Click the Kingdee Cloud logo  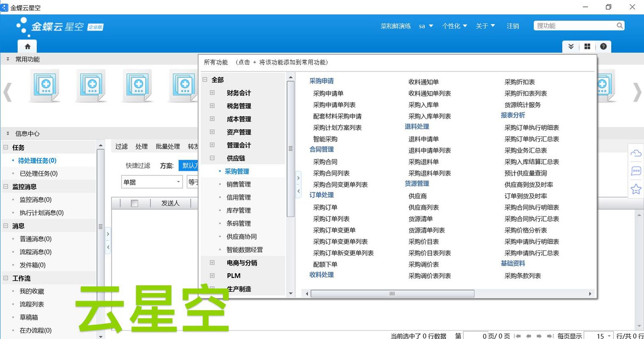(59, 27)
